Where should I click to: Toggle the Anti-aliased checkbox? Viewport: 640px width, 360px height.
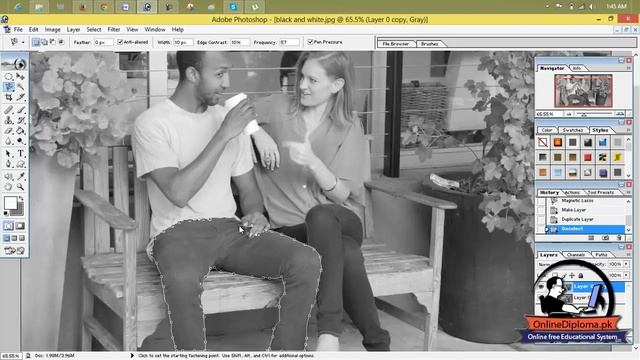click(120, 42)
